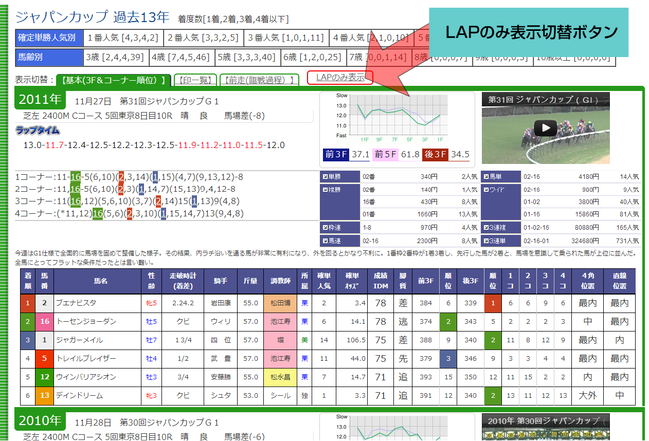Click the 1番人気 [4,3,4,2] cell

point(123,38)
